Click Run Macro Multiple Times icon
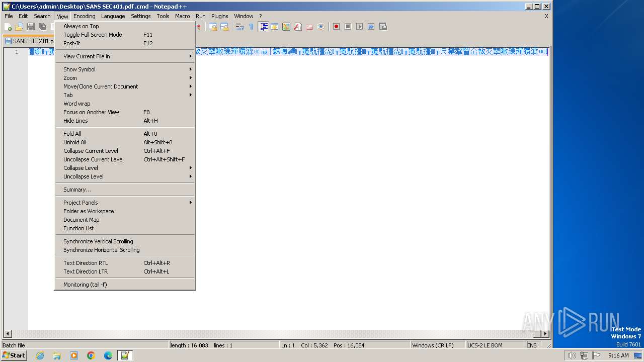The image size is (644, 362). pos(371,27)
